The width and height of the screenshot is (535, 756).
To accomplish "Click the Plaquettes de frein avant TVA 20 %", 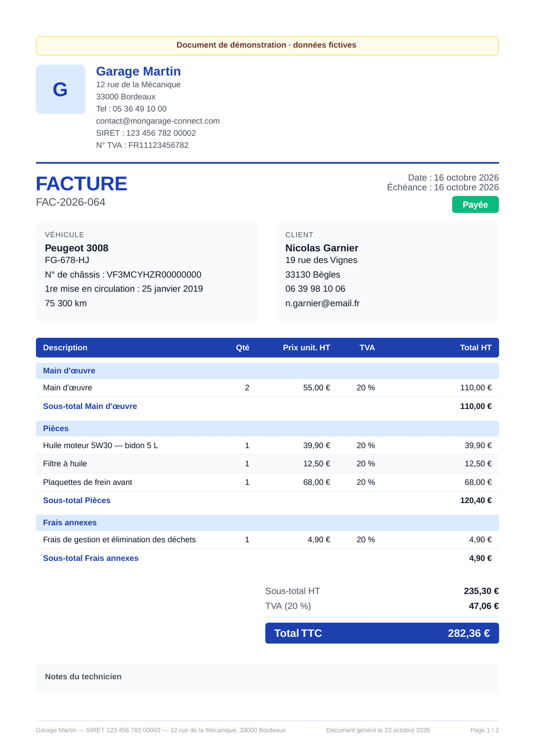I will [x=366, y=482].
